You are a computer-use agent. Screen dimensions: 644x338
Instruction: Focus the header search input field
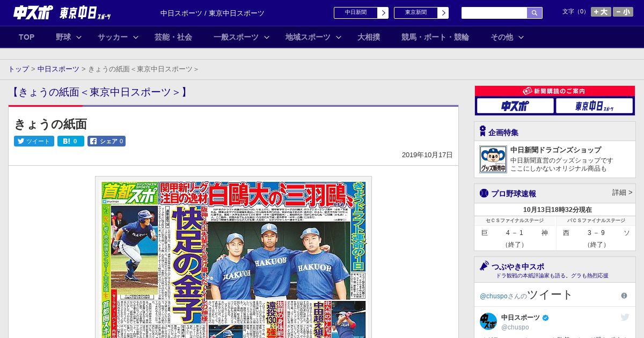click(494, 13)
